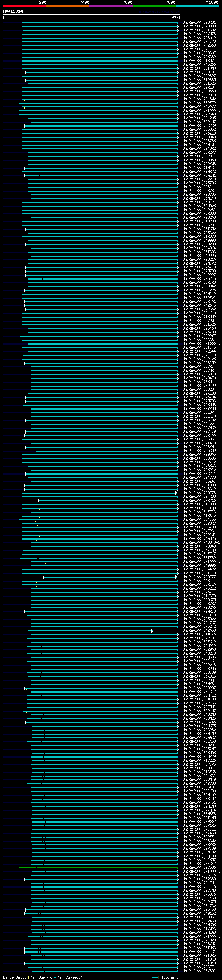The width and height of the screenshot is (222, 980).
Task: Open hit UniRef100_A7NUU8
Action: pos(199,26)
